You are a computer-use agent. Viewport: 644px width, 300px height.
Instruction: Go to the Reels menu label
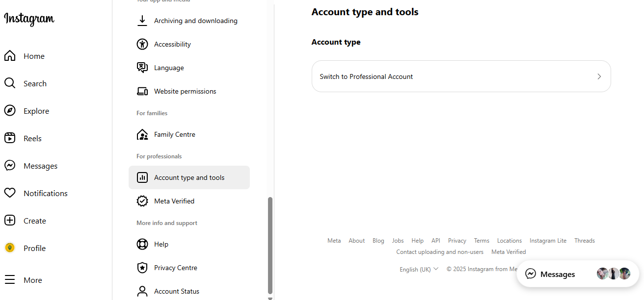click(x=32, y=138)
